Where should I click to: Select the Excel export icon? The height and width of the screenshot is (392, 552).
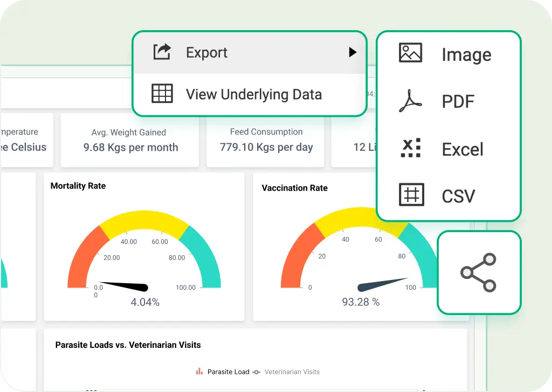(410, 148)
